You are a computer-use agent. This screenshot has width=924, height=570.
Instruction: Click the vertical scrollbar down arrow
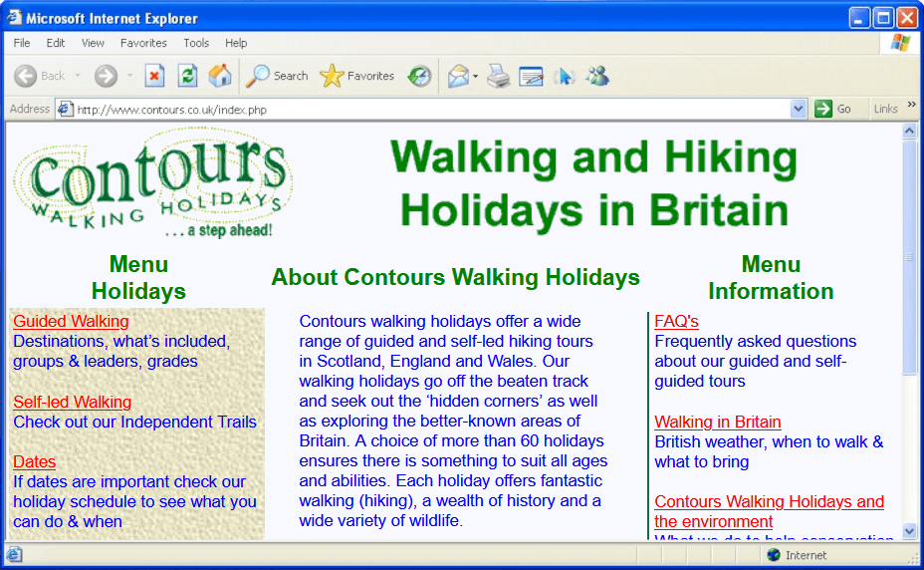pos(909,531)
